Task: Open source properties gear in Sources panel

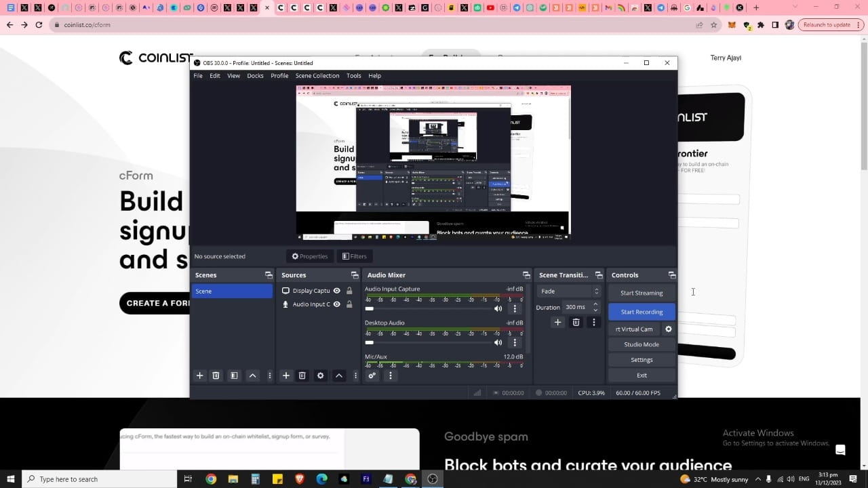Action: pyautogui.click(x=321, y=375)
